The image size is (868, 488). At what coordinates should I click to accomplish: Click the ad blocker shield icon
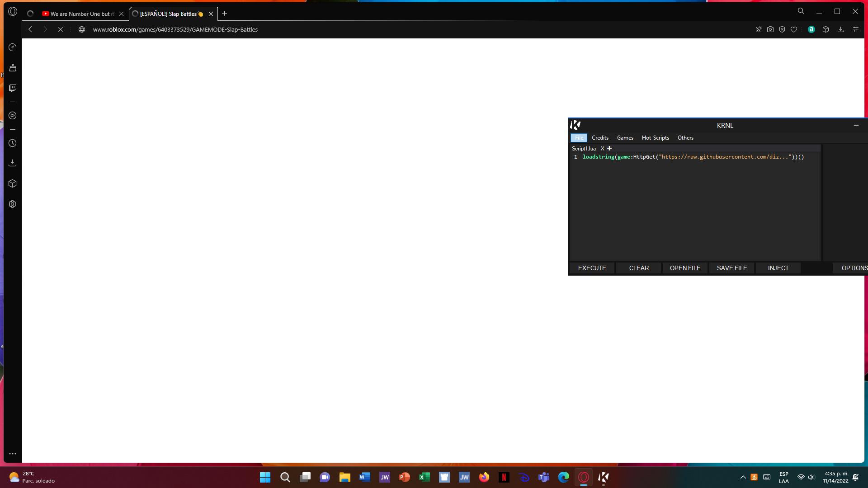[782, 29]
